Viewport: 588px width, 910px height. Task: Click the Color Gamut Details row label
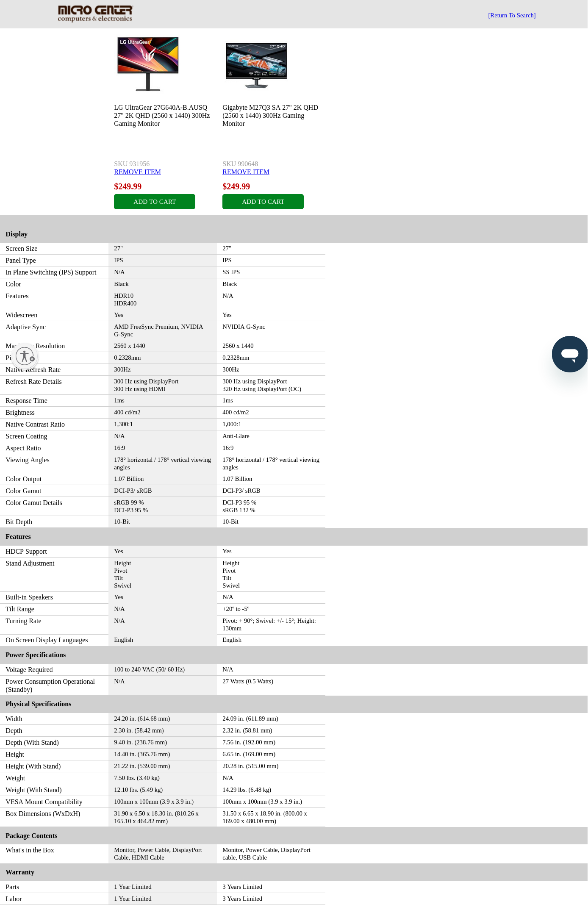[x=34, y=503]
